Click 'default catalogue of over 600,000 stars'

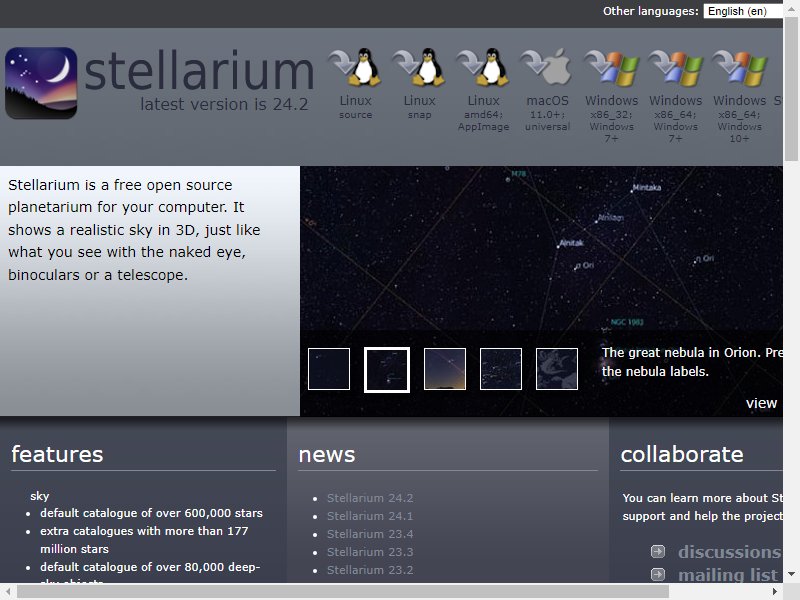[152, 513]
